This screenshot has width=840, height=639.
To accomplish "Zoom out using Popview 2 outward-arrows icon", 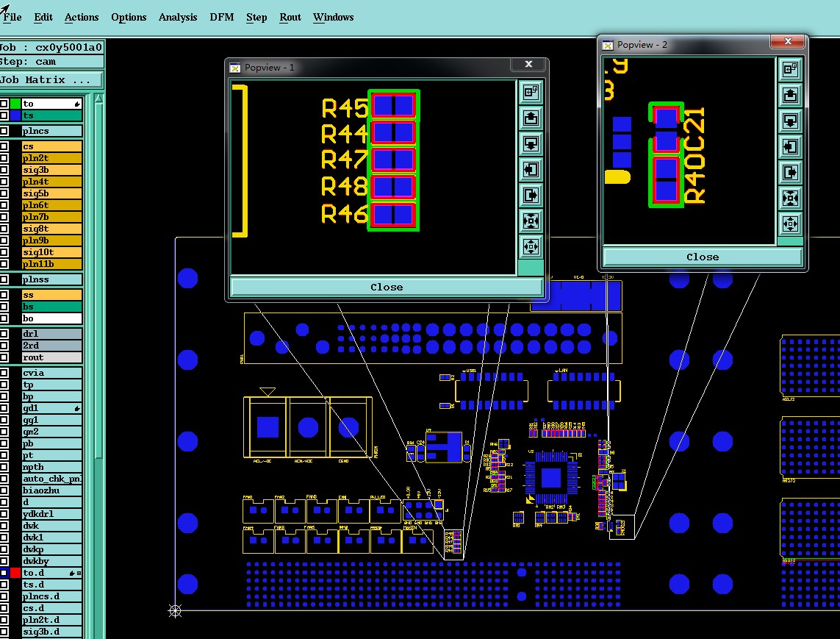I will click(790, 224).
